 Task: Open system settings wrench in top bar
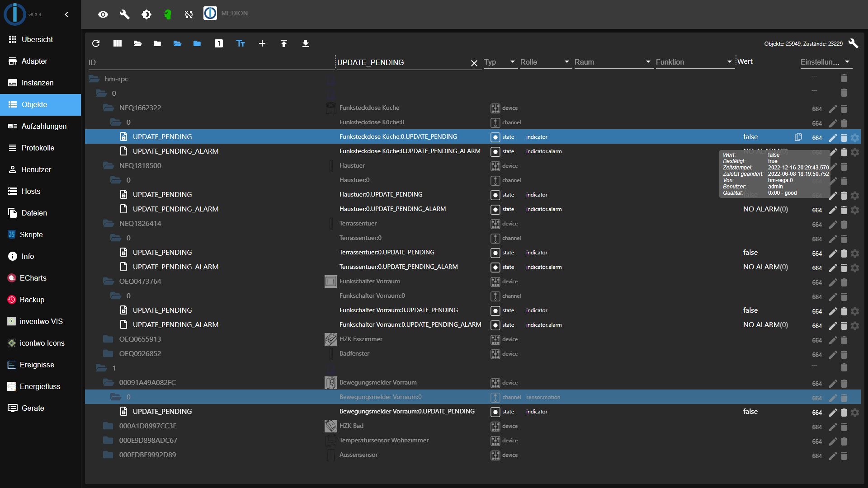[125, 14]
